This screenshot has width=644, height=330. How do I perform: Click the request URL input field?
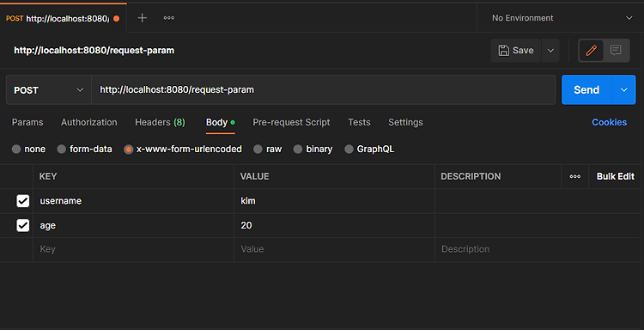(323, 90)
